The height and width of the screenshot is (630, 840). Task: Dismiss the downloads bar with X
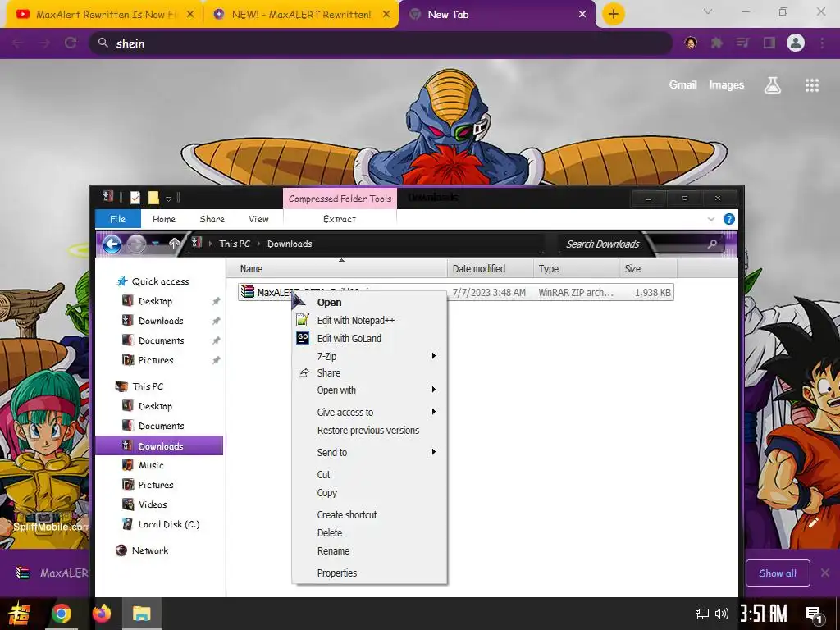point(825,573)
